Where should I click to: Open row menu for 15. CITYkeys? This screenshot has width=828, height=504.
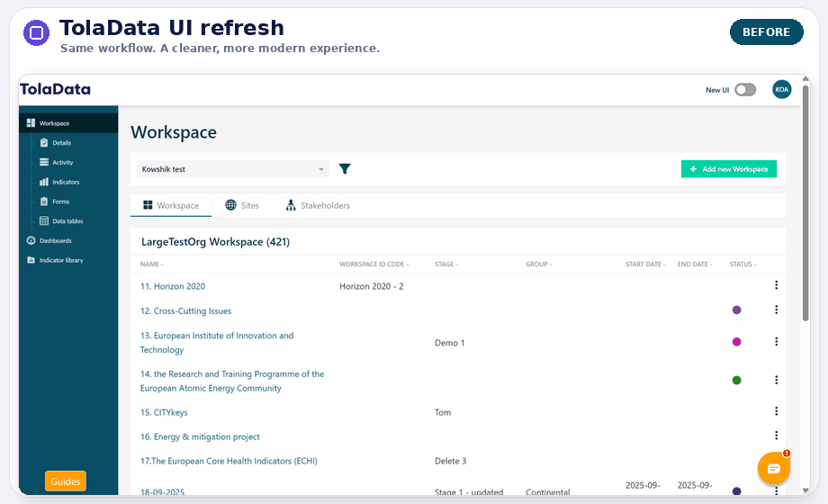pyautogui.click(x=776, y=411)
